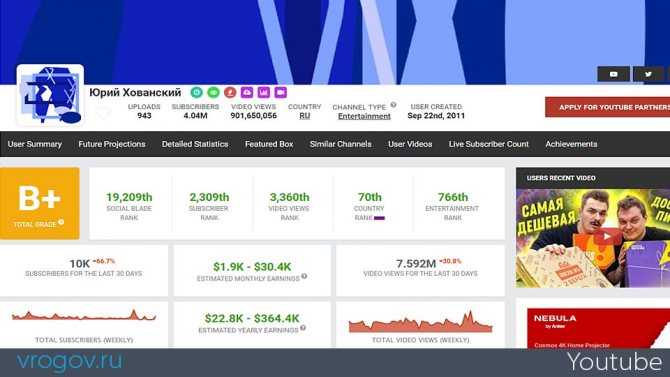The image size is (670, 377).
Task: Click the purple video camera badge
Action: (x=280, y=92)
